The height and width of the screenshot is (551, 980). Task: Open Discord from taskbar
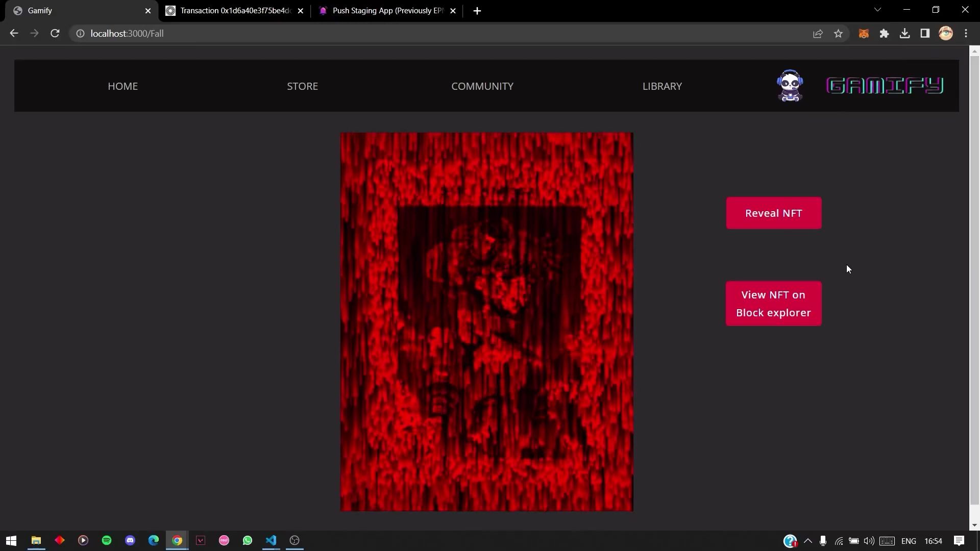(130, 541)
